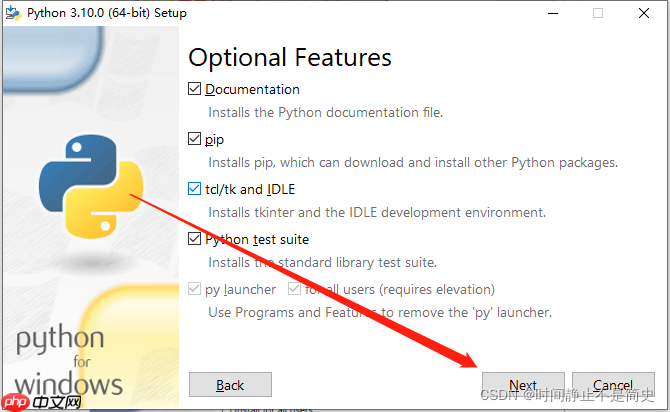The height and width of the screenshot is (412, 670).
Task: Click the 'python for windows' branding text
Action: tap(68, 360)
